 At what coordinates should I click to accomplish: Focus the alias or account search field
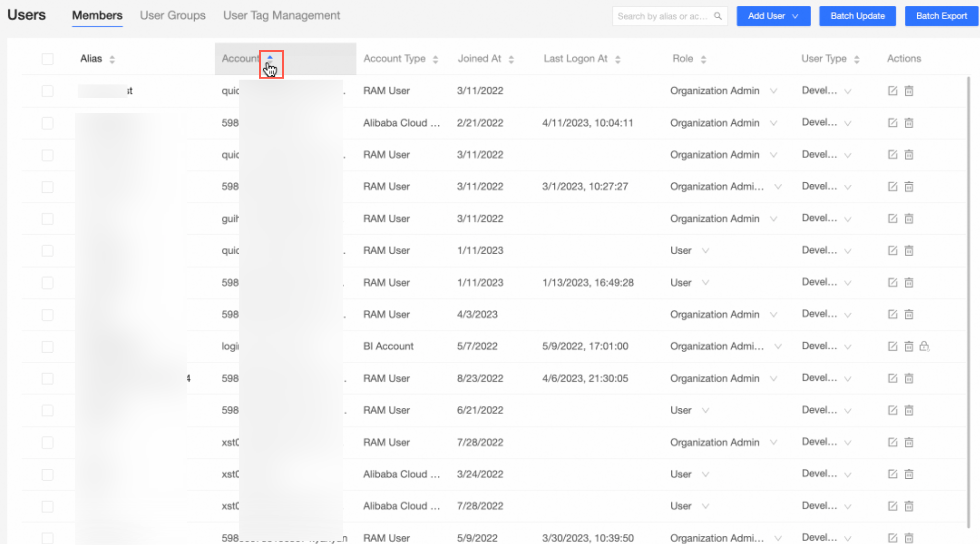[x=662, y=16]
